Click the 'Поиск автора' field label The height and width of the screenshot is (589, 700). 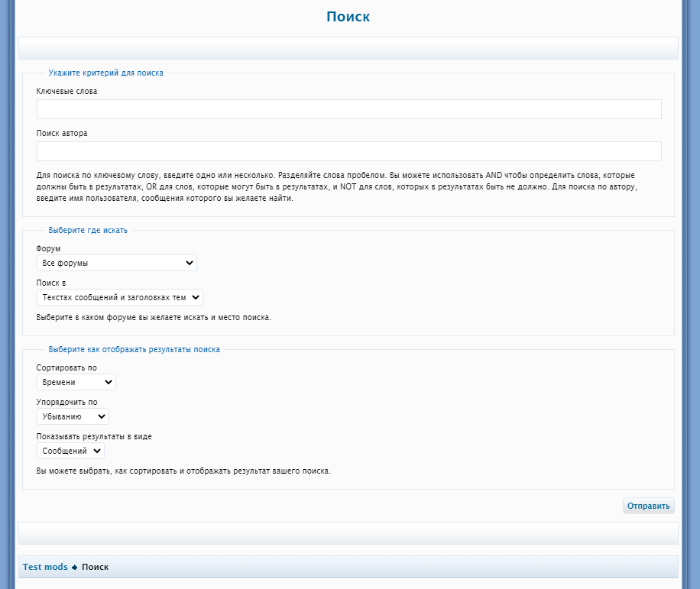coord(61,133)
